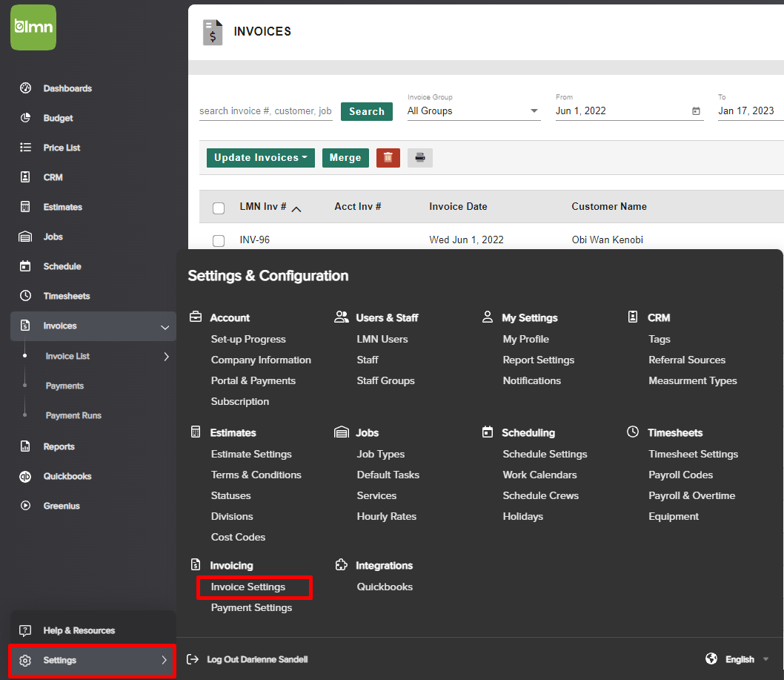Click the To date field
This screenshot has height=680, width=784.
click(751, 111)
